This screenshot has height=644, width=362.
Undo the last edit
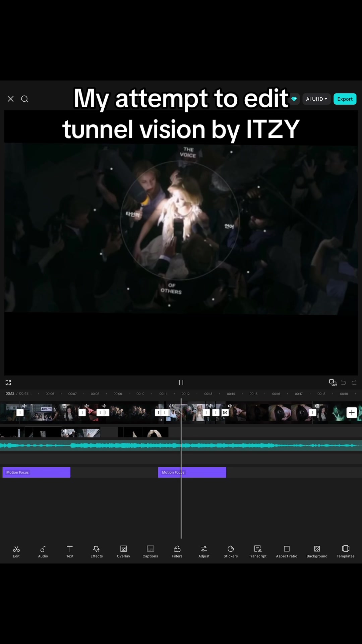[x=344, y=383]
